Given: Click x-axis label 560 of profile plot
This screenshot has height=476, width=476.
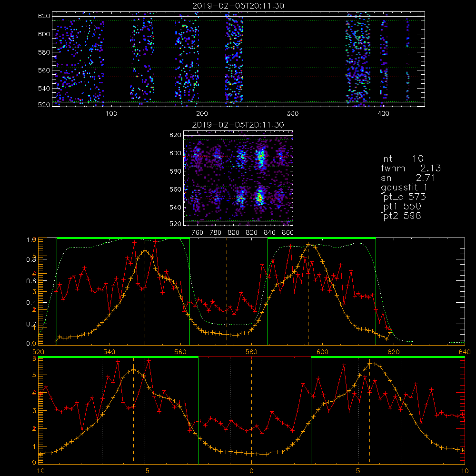Looking at the screenshot, I should (180, 352).
